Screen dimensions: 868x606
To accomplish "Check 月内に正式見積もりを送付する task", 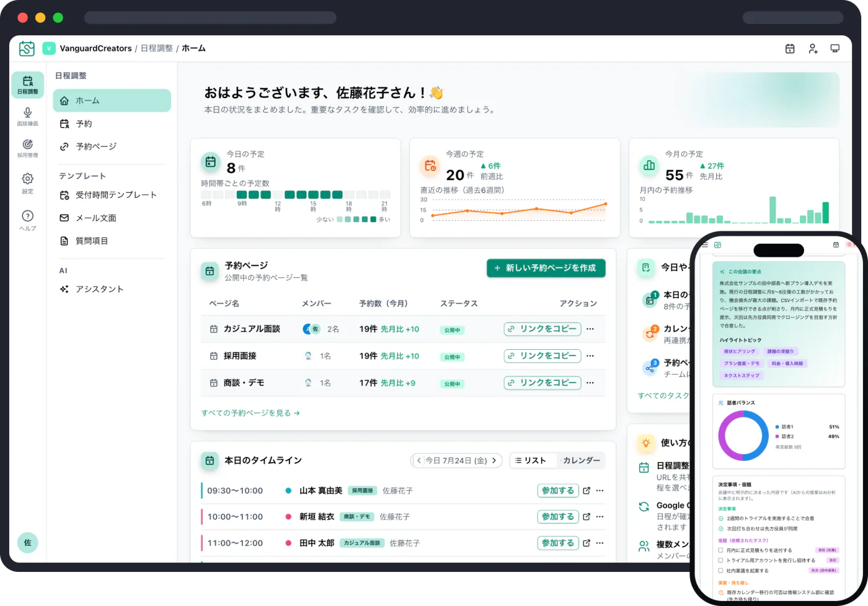I will pos(720,550).
